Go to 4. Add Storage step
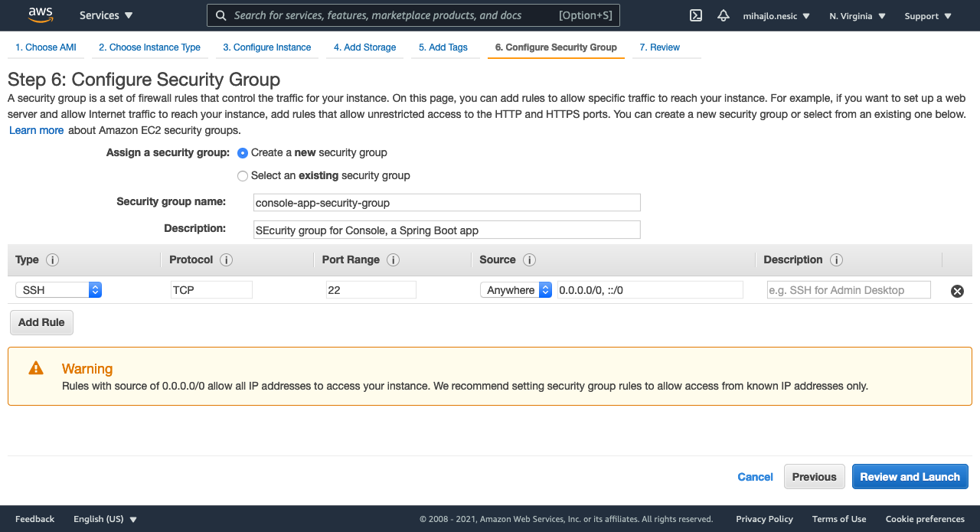This screenshot has height=532, width=980. click(x=365, y=47)
